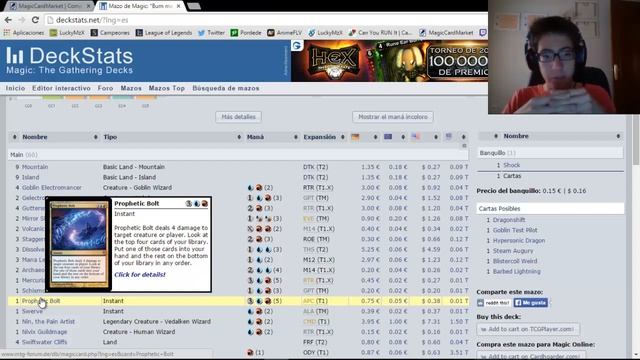Open the AnimeFLV bookmark
This screenshot has width=640, height=360.
[x=285, y=33]
